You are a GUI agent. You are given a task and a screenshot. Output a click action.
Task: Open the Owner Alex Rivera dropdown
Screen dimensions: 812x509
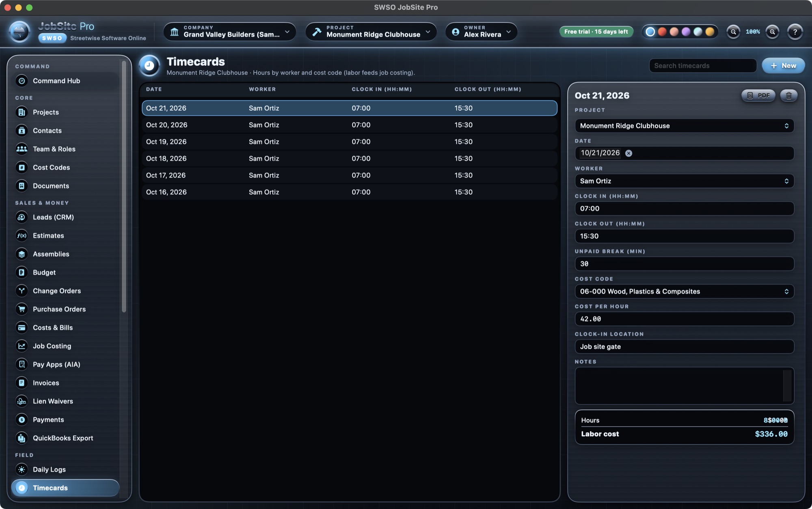tap(481, 32)
